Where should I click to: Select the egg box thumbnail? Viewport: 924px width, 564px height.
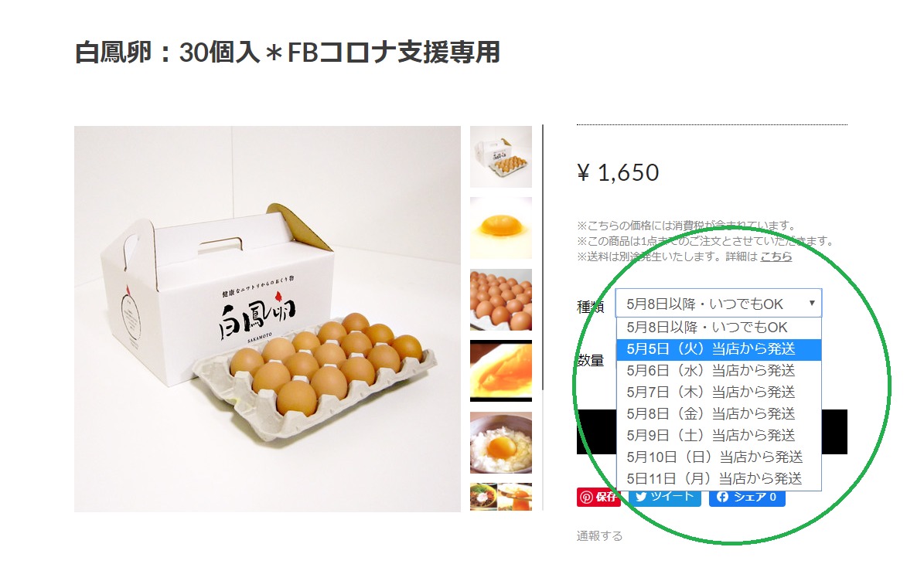point(501,157)
